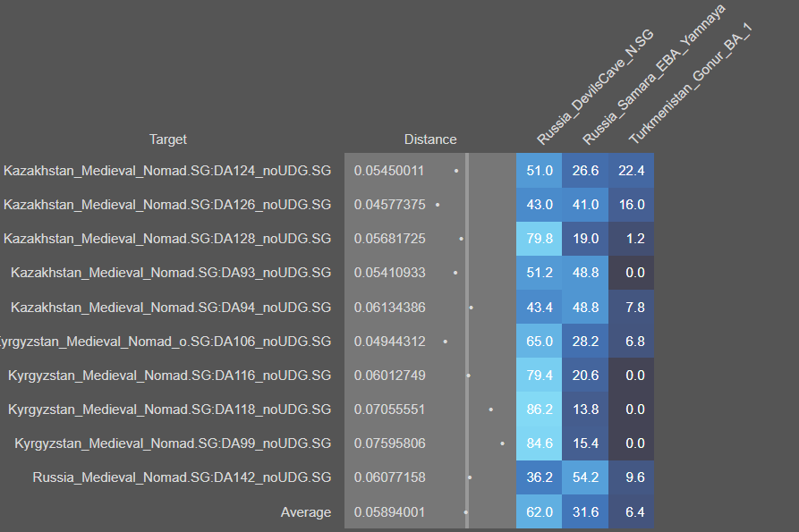Click the 1.2 cell in DA128 row
The width and height of the screenshot is (799, 532).
click(632, 239)
